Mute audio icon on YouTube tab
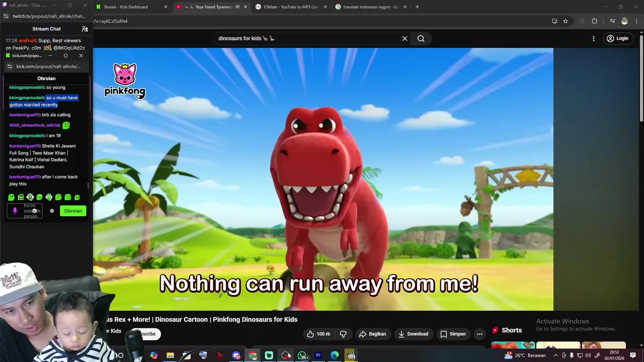The width and height of the screenshot is (644, 362). (x=237, y=7)
